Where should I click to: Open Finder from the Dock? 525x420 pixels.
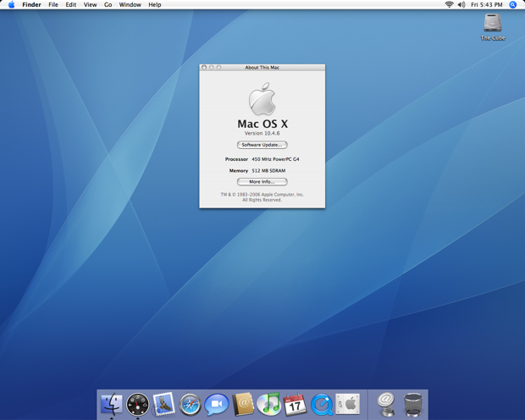[112, 404]
